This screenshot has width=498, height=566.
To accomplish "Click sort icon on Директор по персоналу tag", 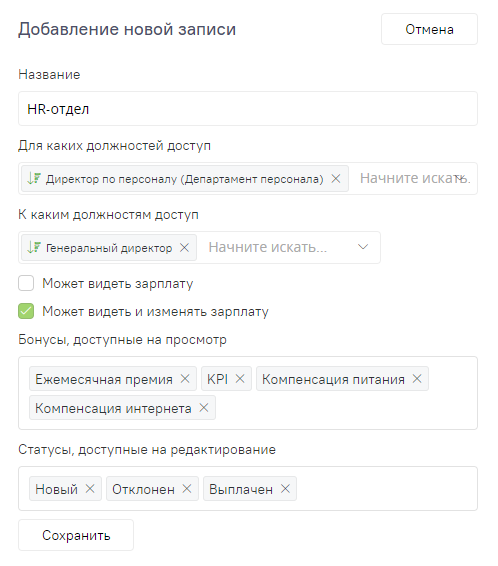I will pyautogui.click(x=34, y=178).
